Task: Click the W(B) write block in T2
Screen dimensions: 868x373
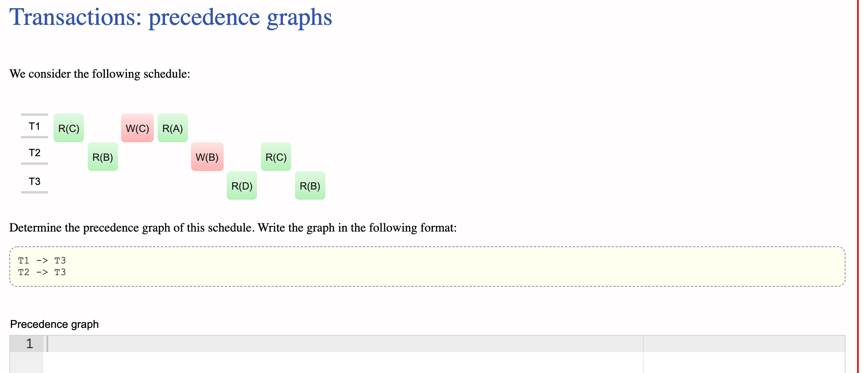Action: coord(207,157)
